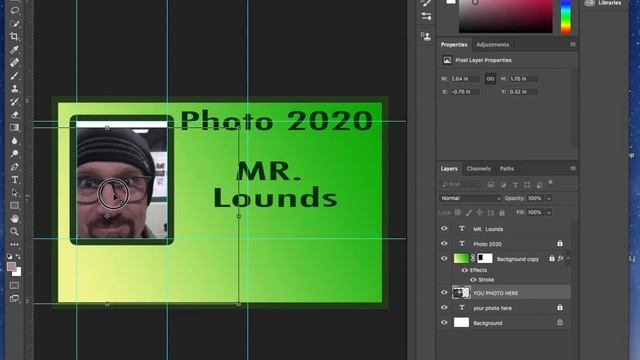Select the Eyedropper tool
Screen dimensions: 640x360
[15, 49]
